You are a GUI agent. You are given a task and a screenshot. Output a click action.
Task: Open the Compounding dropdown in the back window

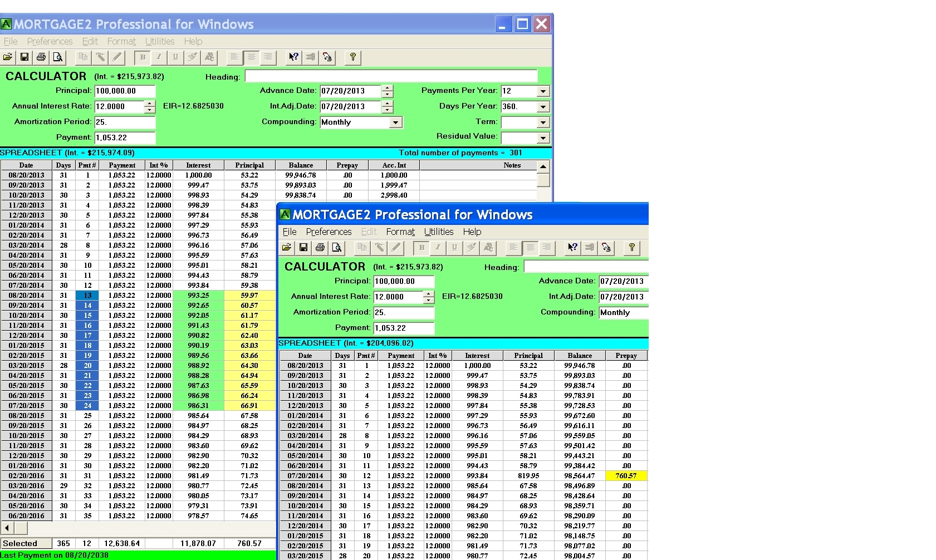click(x=396, y=122)
